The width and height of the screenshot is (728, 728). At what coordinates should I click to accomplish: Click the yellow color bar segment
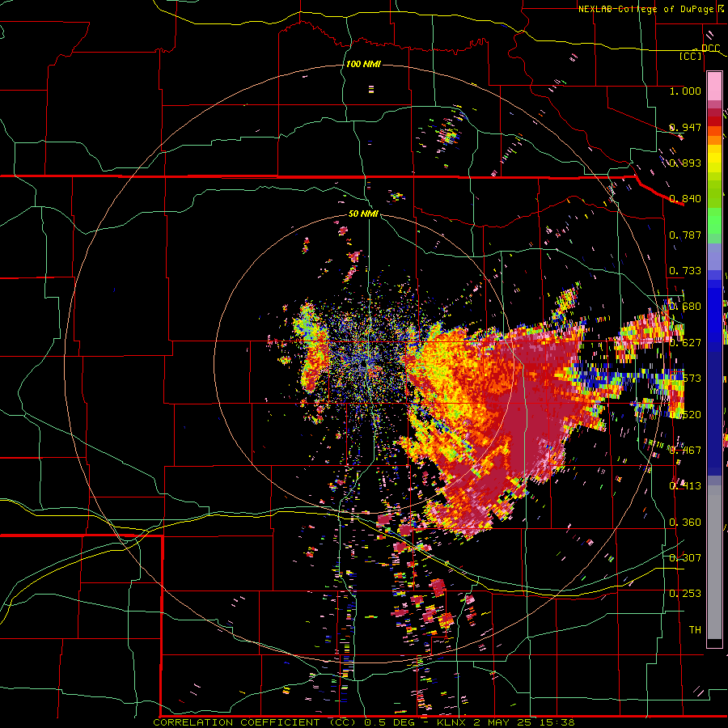(x=714, y=159)
